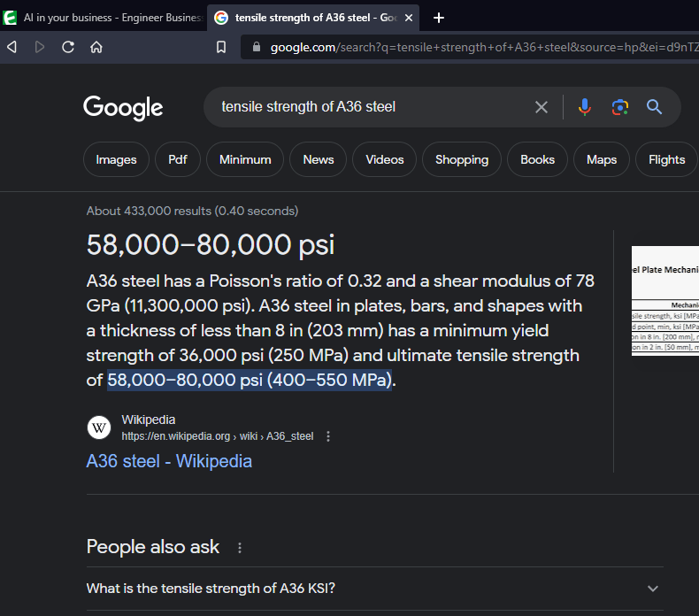The image size is (699, 616).
Task: Bookmark this page with the bookmark icon
Action: pos(221,47)
